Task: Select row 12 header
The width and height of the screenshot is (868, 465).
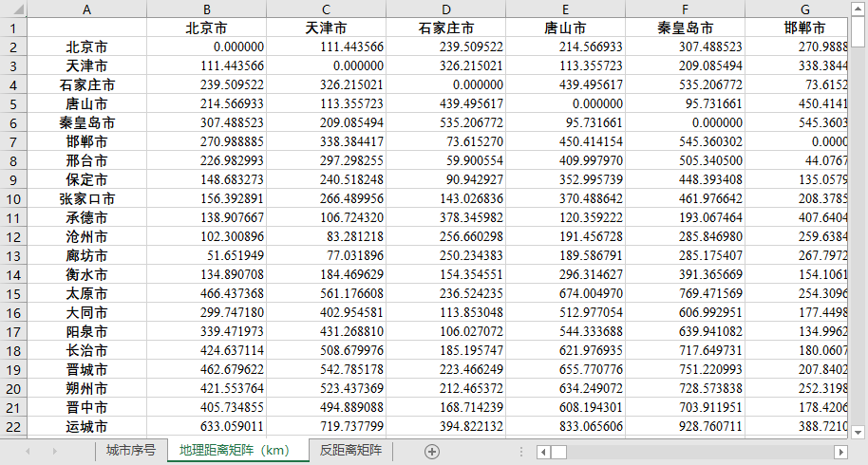Action: [13, 236]
